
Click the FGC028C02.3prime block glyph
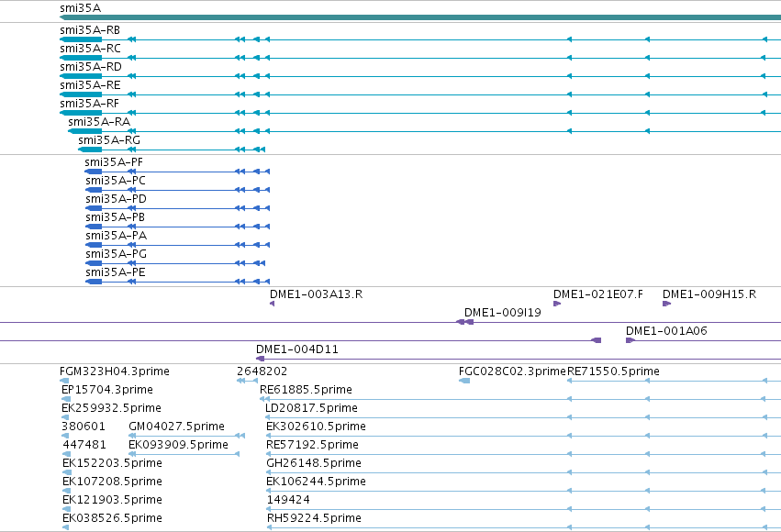(464, 381)
